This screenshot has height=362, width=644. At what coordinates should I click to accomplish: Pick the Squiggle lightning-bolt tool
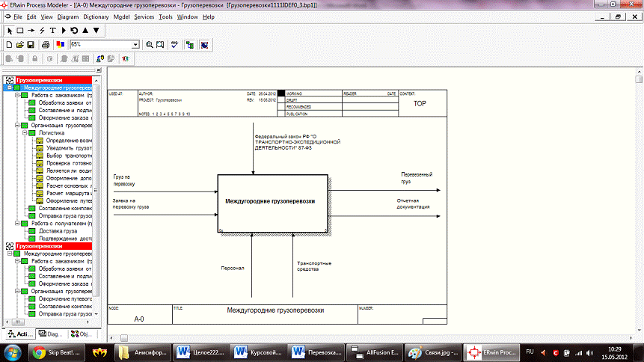(41, 30)
